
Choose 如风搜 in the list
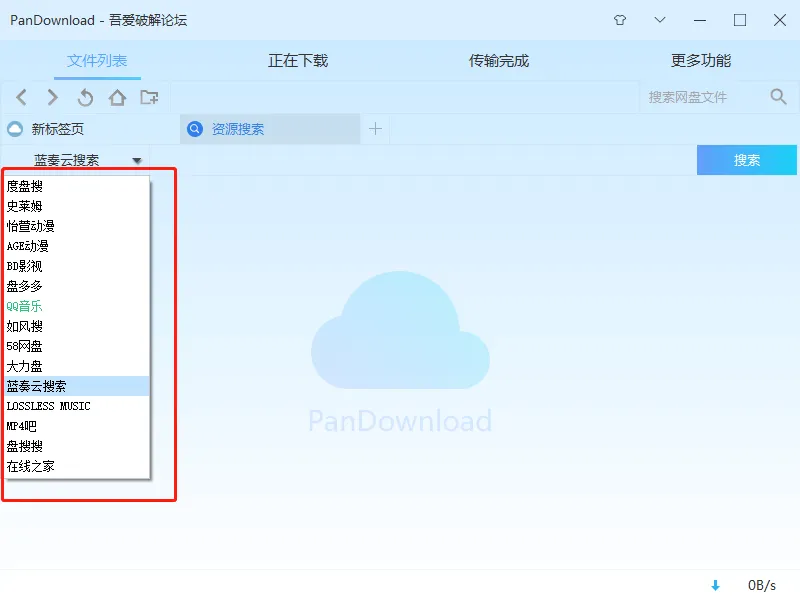[77, 326]
